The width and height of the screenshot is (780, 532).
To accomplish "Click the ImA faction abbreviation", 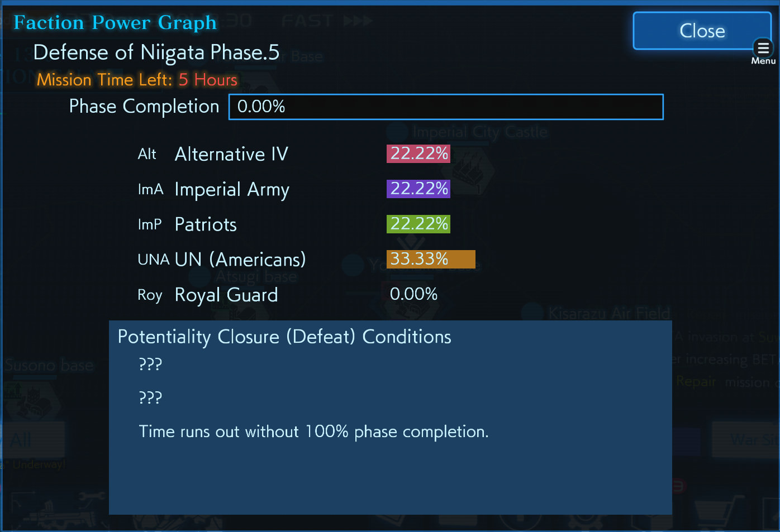I will point(150,190).
